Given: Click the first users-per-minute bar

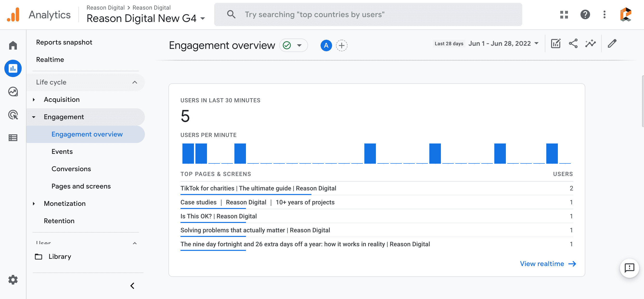Looking at the screenshot, I should (x=188, y=154).
